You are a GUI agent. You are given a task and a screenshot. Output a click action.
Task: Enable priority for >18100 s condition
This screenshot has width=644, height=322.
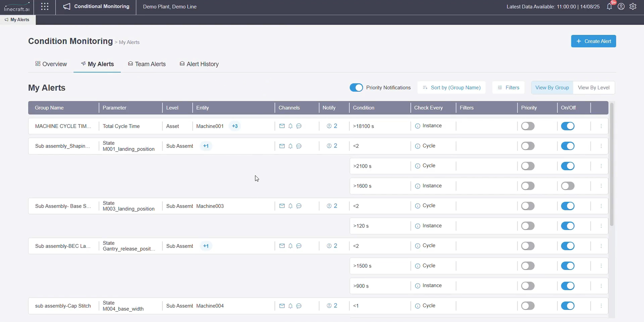pos(528,126)
